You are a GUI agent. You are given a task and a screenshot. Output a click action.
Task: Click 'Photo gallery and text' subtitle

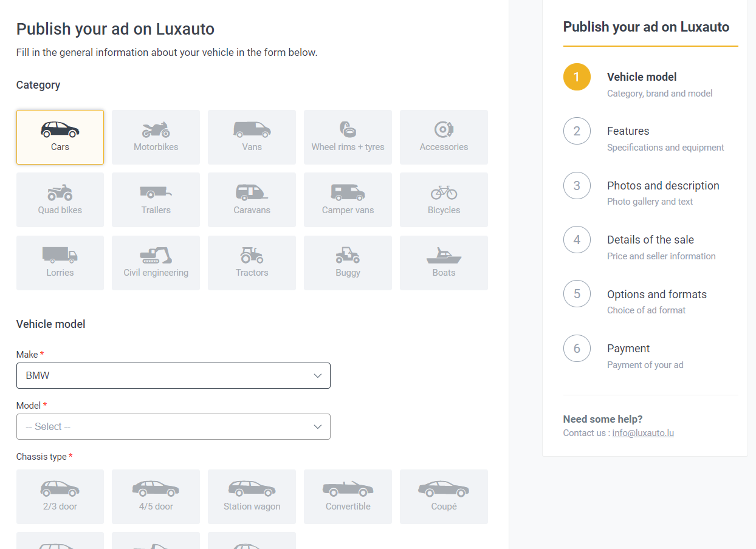point(650,202)
